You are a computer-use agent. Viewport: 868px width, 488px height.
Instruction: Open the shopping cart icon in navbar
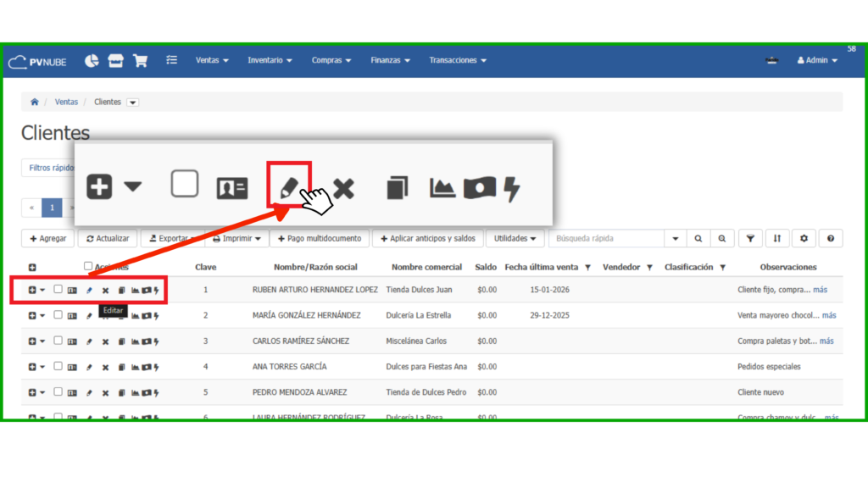coord(141,61)
